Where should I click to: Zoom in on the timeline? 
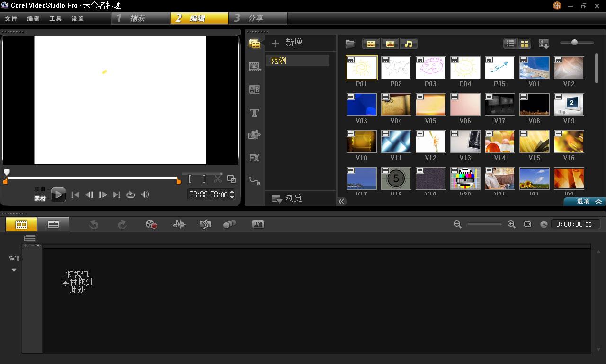[511, 224]
